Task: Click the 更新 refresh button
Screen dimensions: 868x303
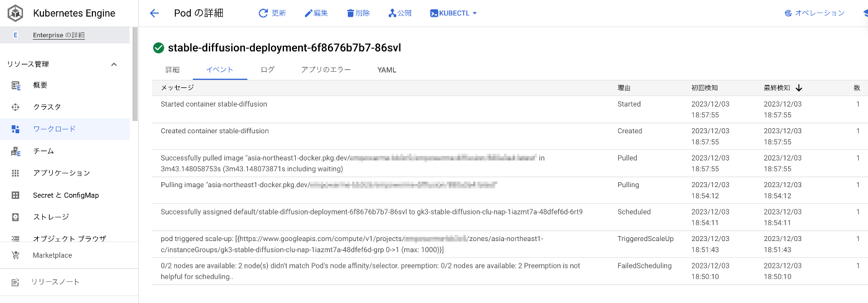Action: click(x=272, y=13)
